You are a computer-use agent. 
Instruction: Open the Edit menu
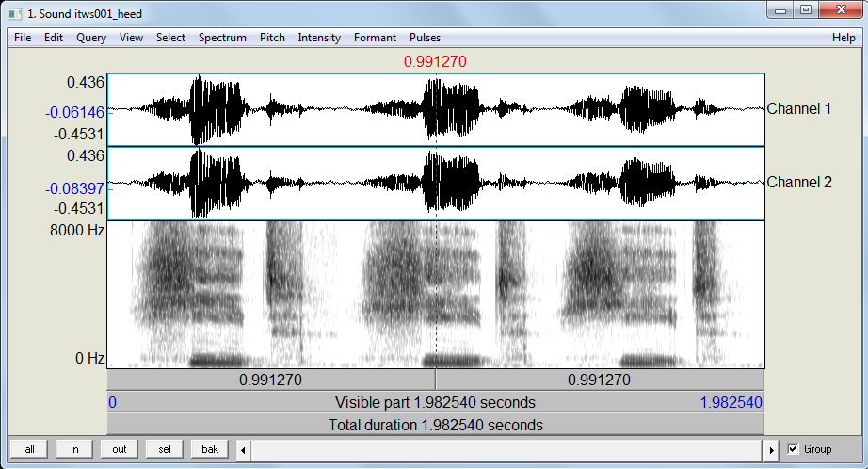tap(54, 38)
